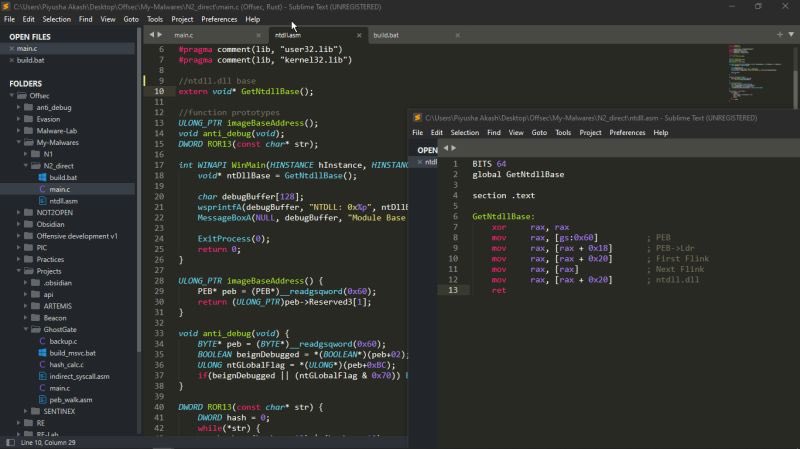Expand the Offensive development v1 folder
Image resolution: width=800 pixels, height=449 pixels.
[x=19, y=236]
